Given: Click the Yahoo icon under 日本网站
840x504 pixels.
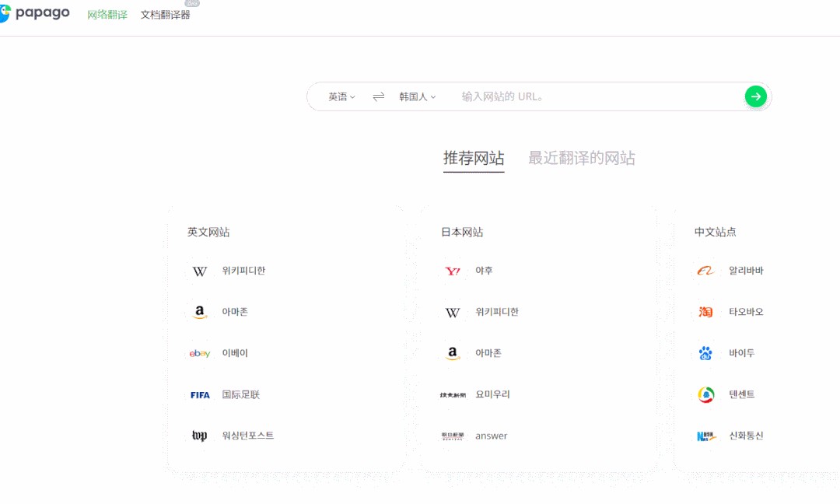Looking at the screenshot, I should [x=453, y=271].
